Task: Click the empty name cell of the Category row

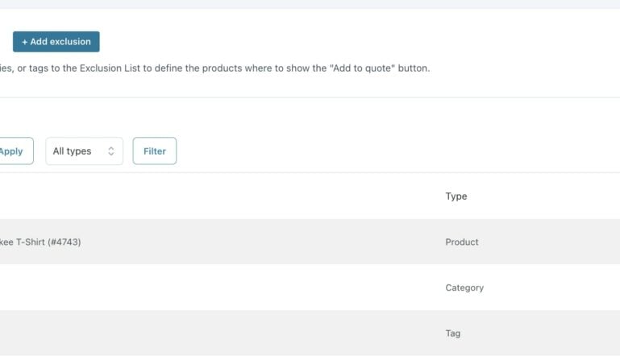Action: [202, 288]
